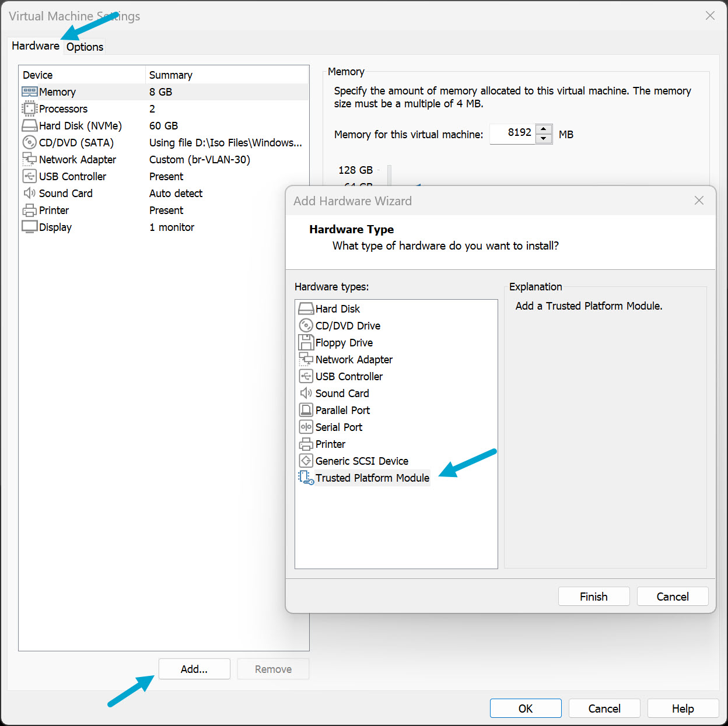Select the Sound Card hardware type
728x726 pixels.
tap(342, 393)
